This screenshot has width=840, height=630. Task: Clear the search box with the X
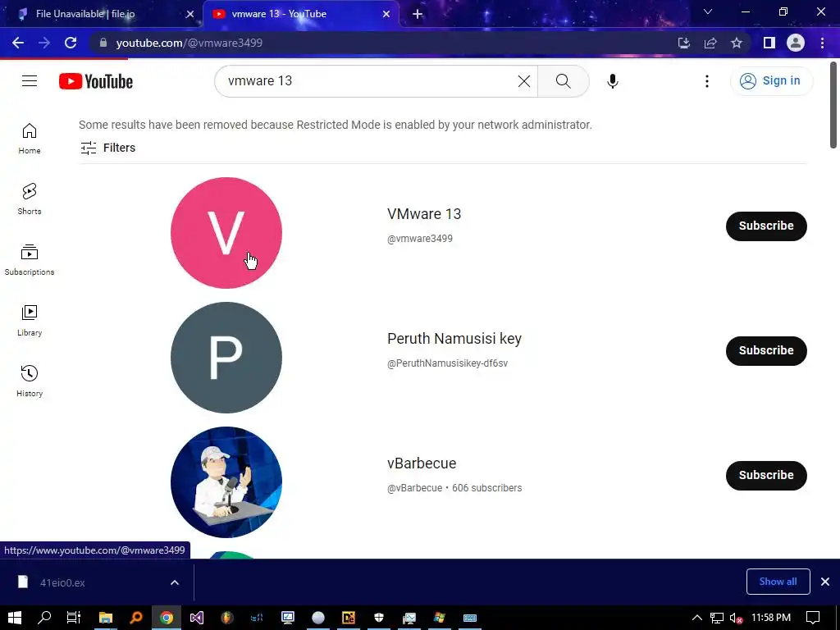coord(524,81)
